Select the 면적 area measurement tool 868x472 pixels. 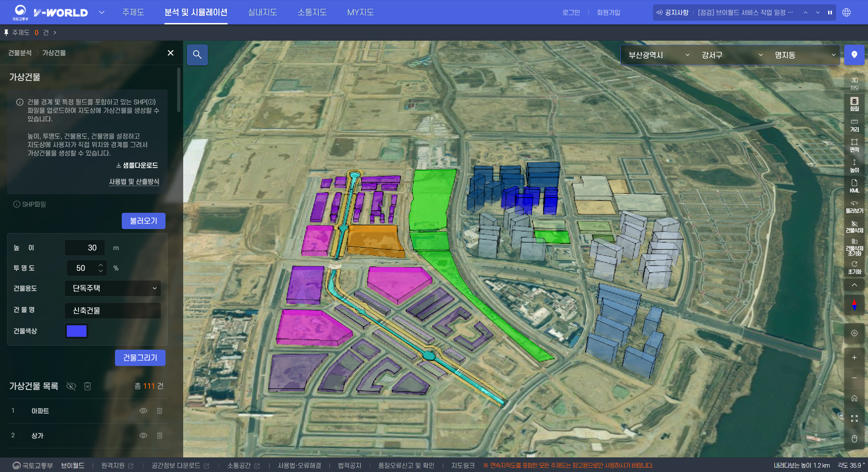point(854,145)
